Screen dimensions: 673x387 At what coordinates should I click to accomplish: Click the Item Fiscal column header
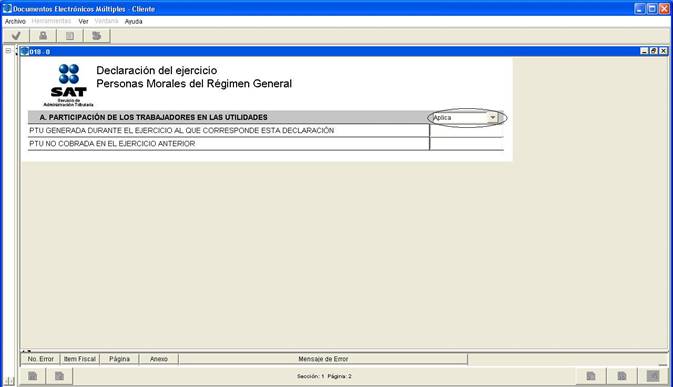(x=80, y=359)
